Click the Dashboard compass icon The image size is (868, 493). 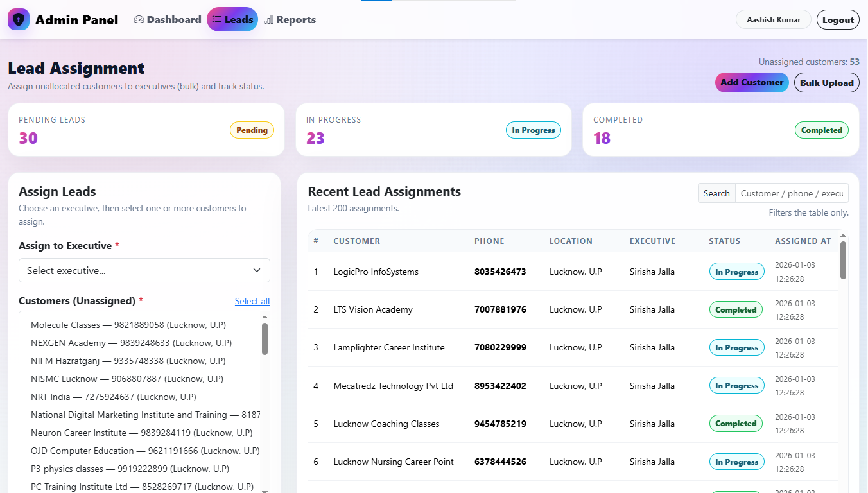(x=137, y=19)
